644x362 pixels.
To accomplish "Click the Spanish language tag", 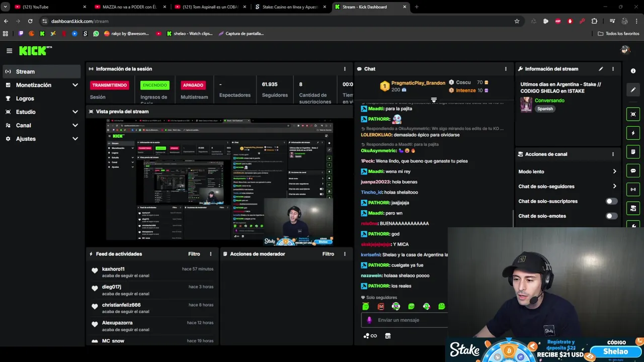I will tap(545, 109).
